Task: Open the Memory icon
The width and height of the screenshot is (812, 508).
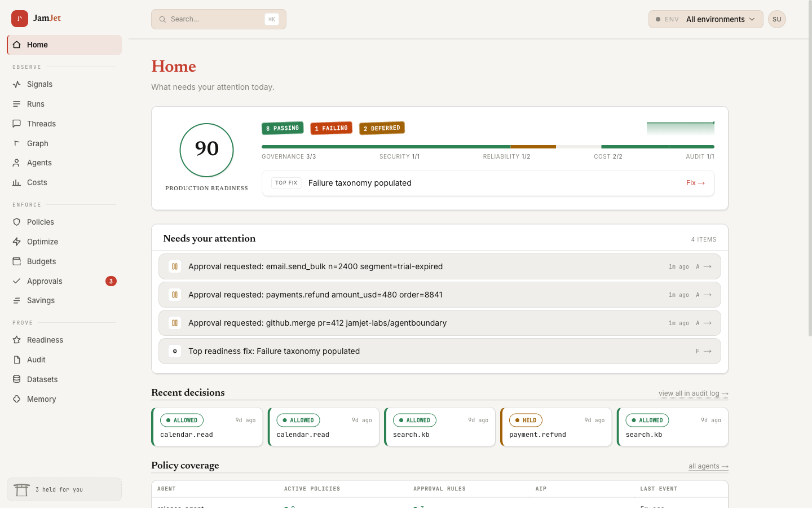Action: tap(17, 399)
